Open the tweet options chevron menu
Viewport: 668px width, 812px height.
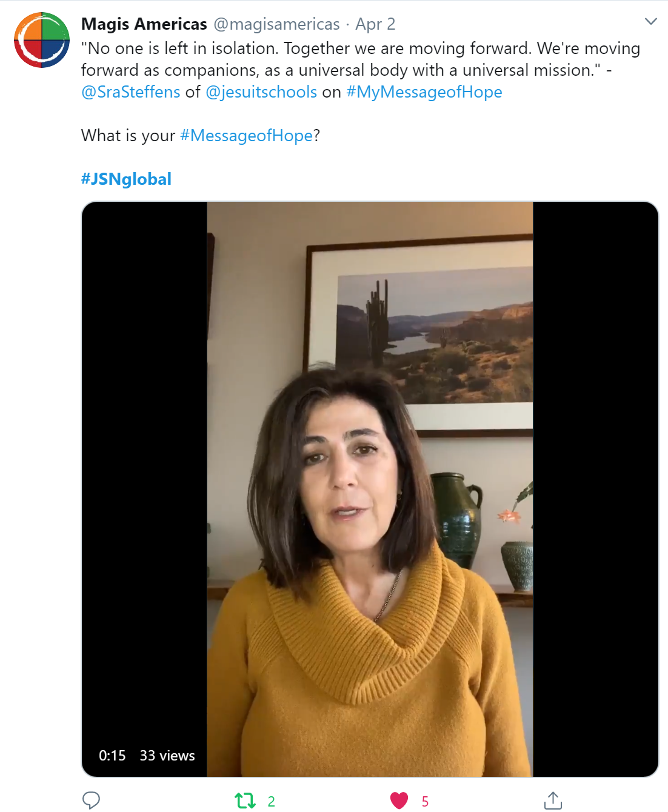coord(650,22)
